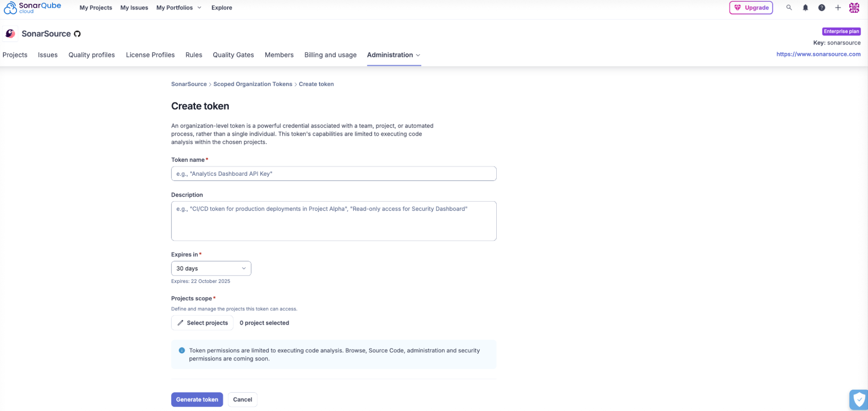
Task: Open My Issues in the top menu
Action: (x=134, y=8)
